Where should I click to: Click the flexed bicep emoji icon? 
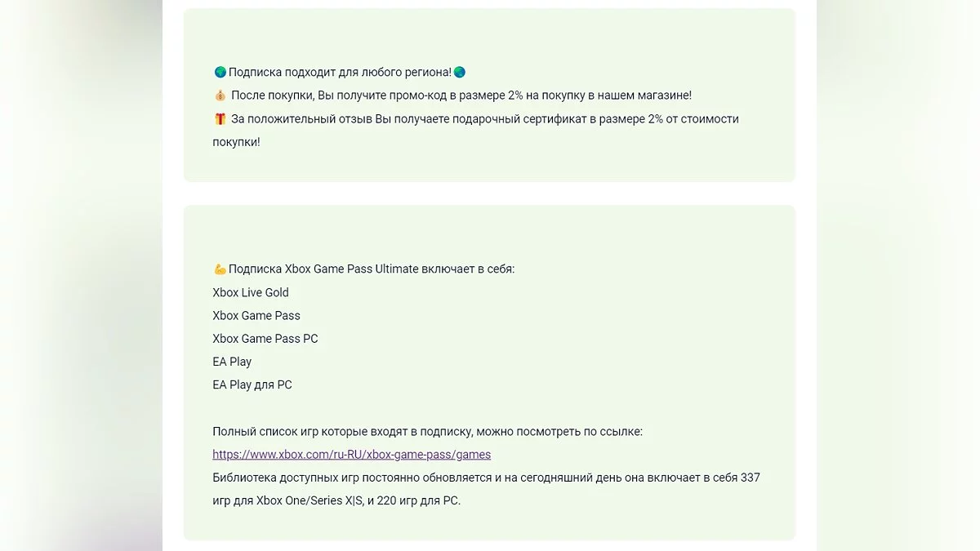(220, 269)
